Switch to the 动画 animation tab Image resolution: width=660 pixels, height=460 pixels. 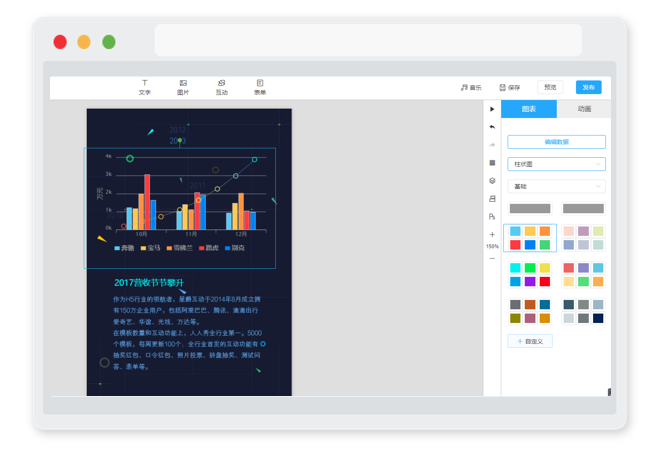(x=584, y=109)
